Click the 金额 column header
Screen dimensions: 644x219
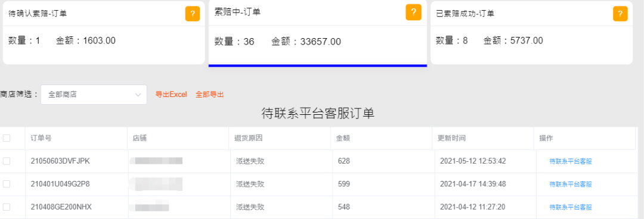pyautogui.click(x=343, y=138)
